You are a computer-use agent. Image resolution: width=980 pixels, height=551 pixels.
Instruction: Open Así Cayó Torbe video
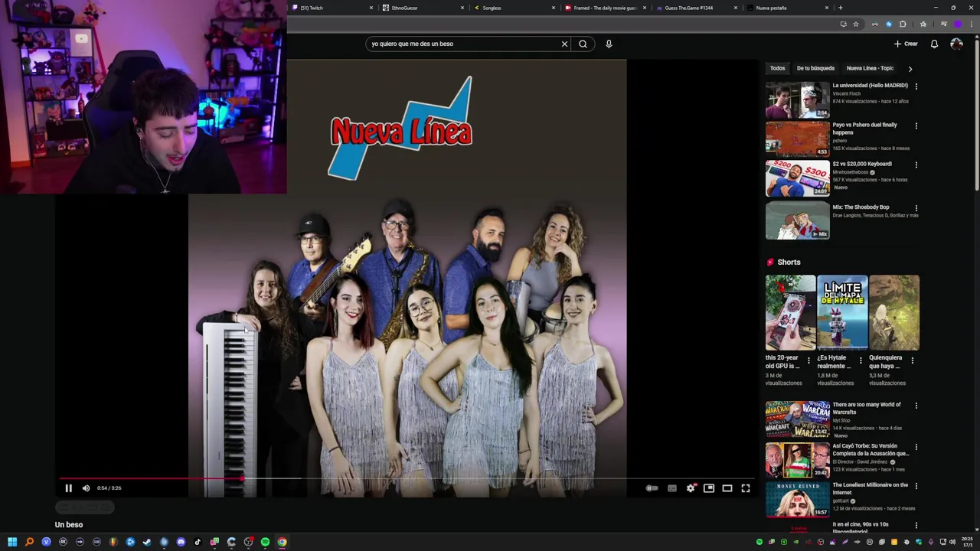(797, 460)
